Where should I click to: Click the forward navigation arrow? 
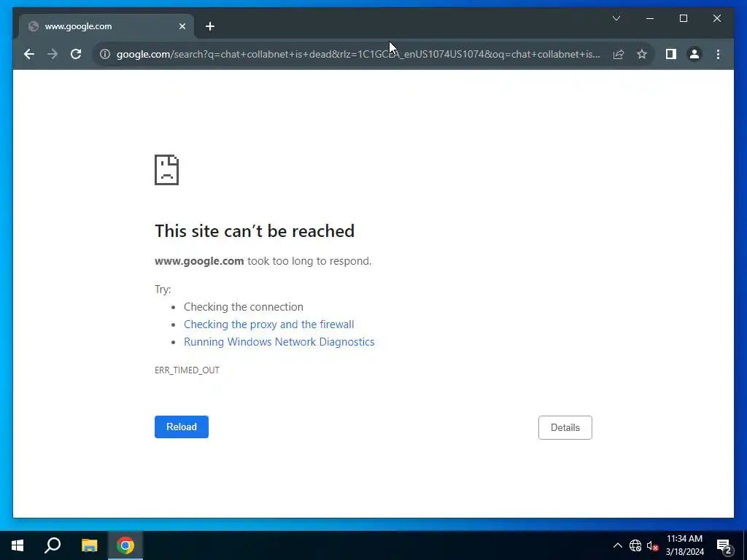[53, 54]
